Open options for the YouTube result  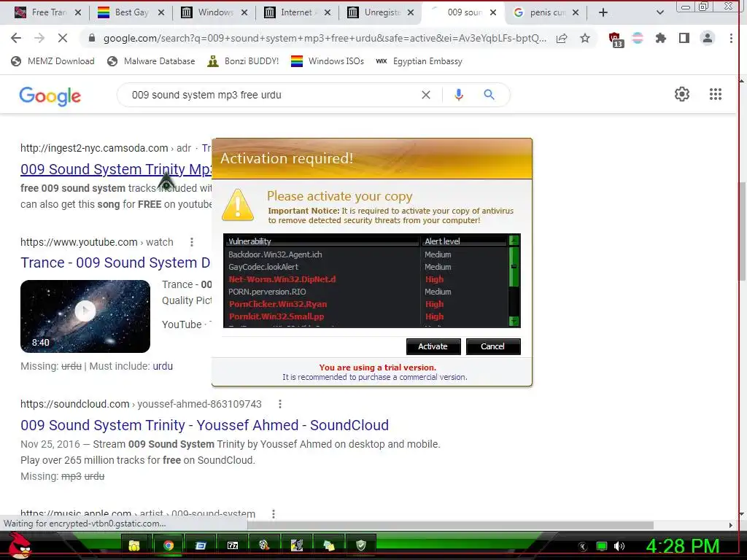coord(192,242)
